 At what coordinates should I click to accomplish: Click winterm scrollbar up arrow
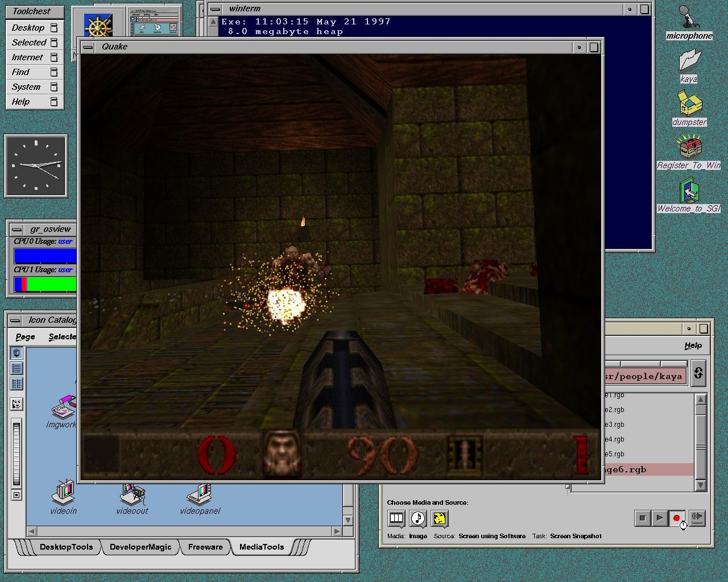click(x=213, y=22)
